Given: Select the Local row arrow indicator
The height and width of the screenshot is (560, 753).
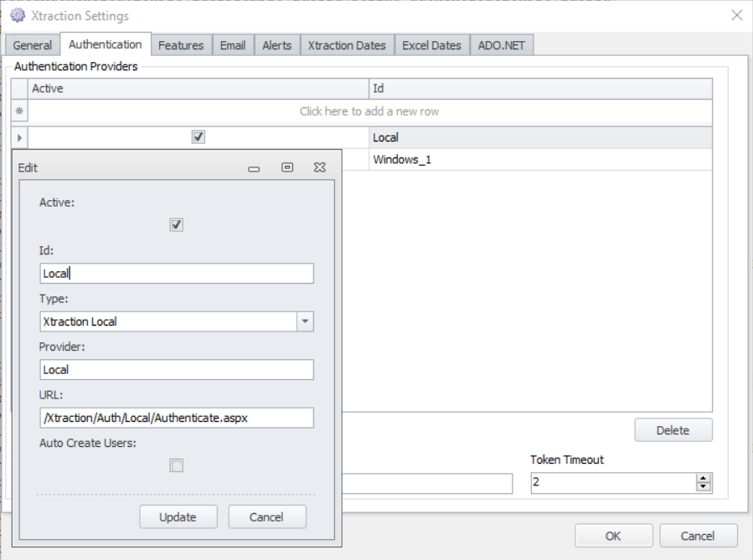Looking at the screenshot, I should (x=19, y=137).
